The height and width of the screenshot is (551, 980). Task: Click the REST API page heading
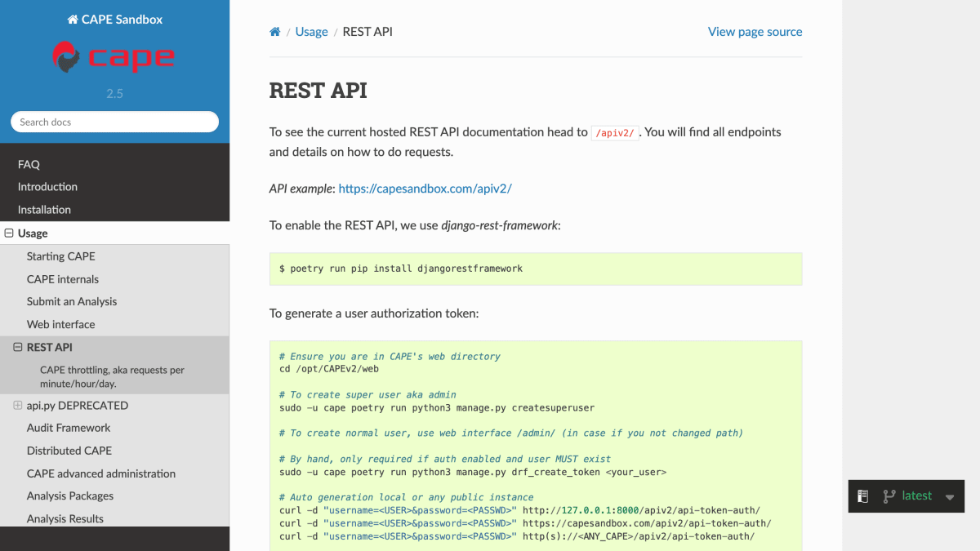coord(318,91)
